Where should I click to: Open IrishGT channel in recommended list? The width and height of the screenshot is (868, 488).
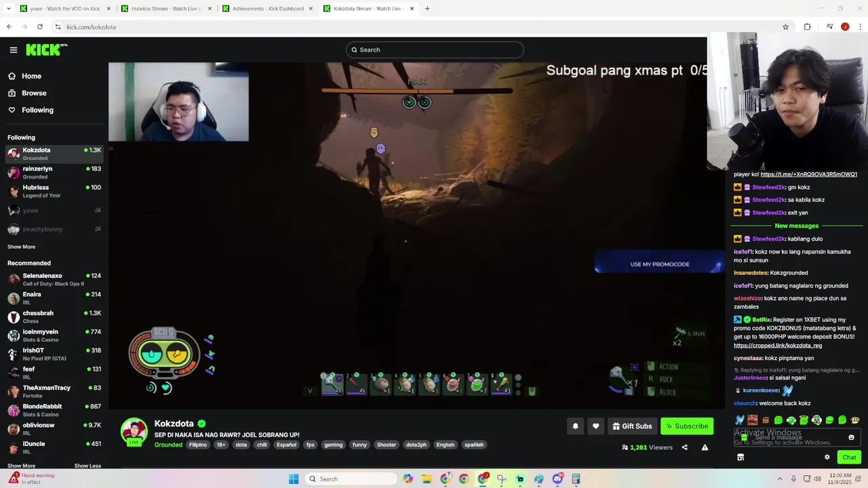point(54,354)
